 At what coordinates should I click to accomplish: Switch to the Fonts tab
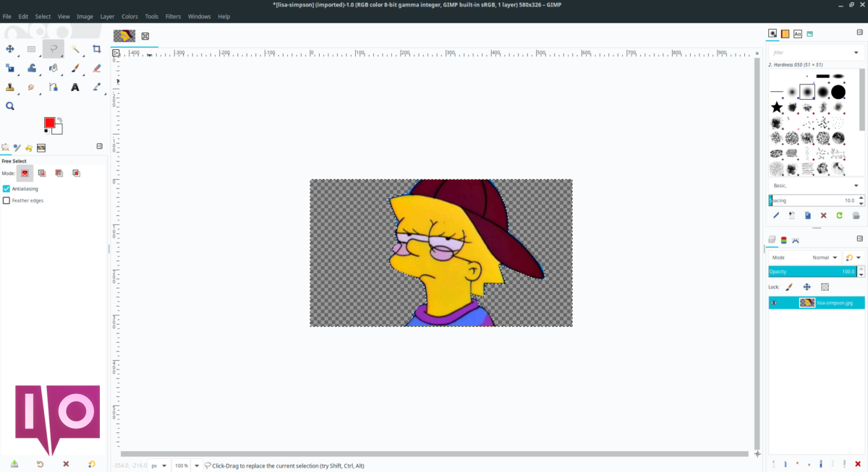[797, 33]
